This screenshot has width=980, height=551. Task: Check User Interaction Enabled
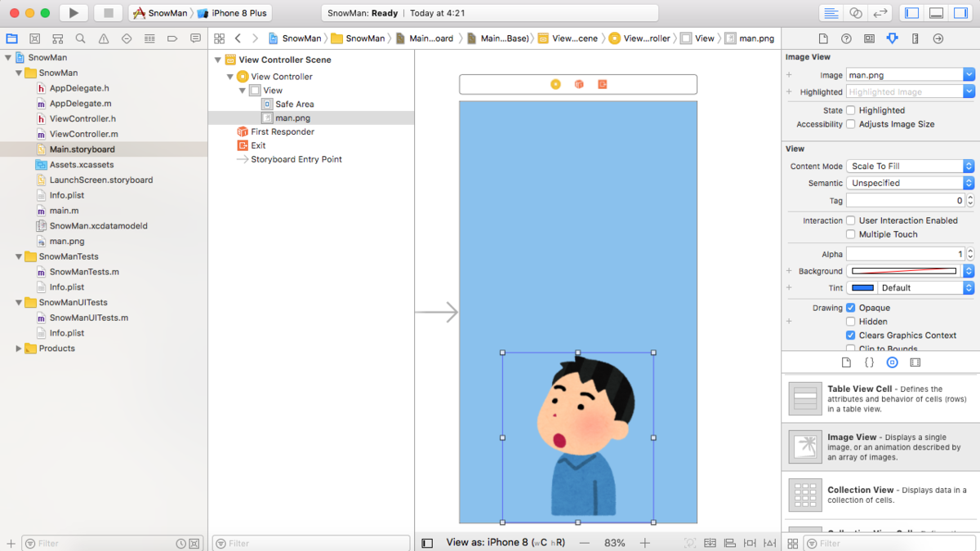click(x=851, y=220)
